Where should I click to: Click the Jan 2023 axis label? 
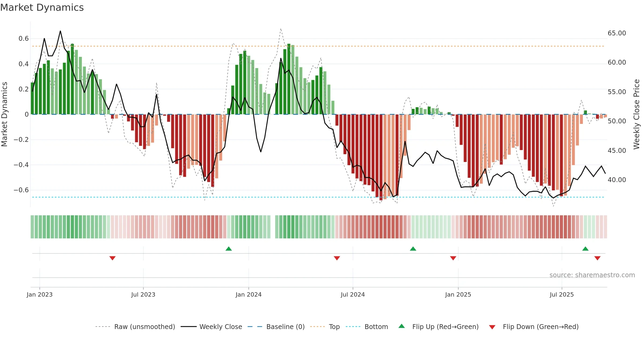[x=40, y=294]
